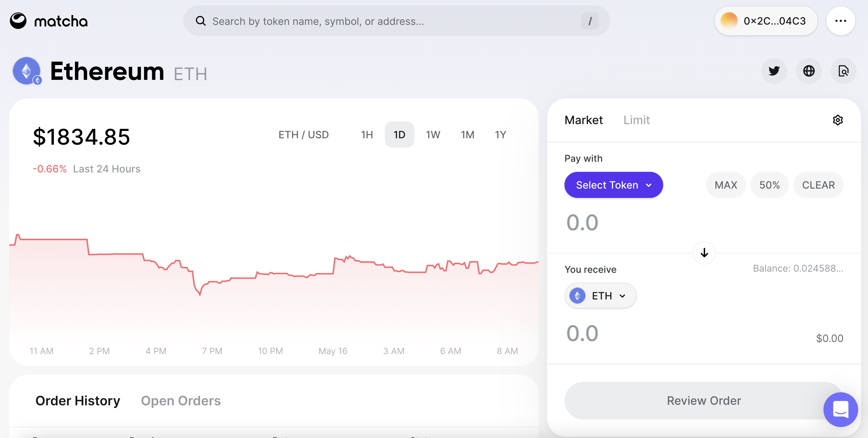Select the 1W chart range
Image resolution: width=868 pixels, height=438 pixels.
(x=433, y=135)
